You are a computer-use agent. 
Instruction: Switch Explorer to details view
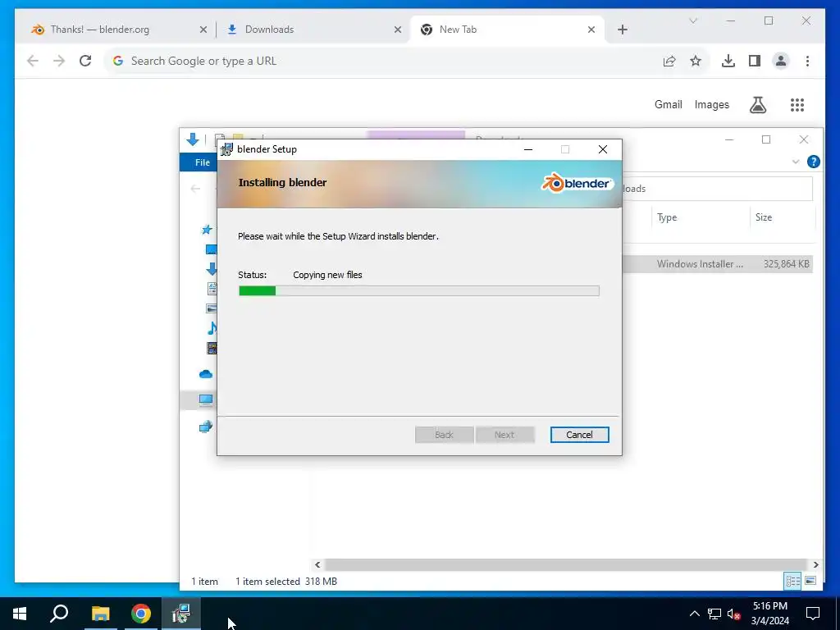click(x=793, y=581)
